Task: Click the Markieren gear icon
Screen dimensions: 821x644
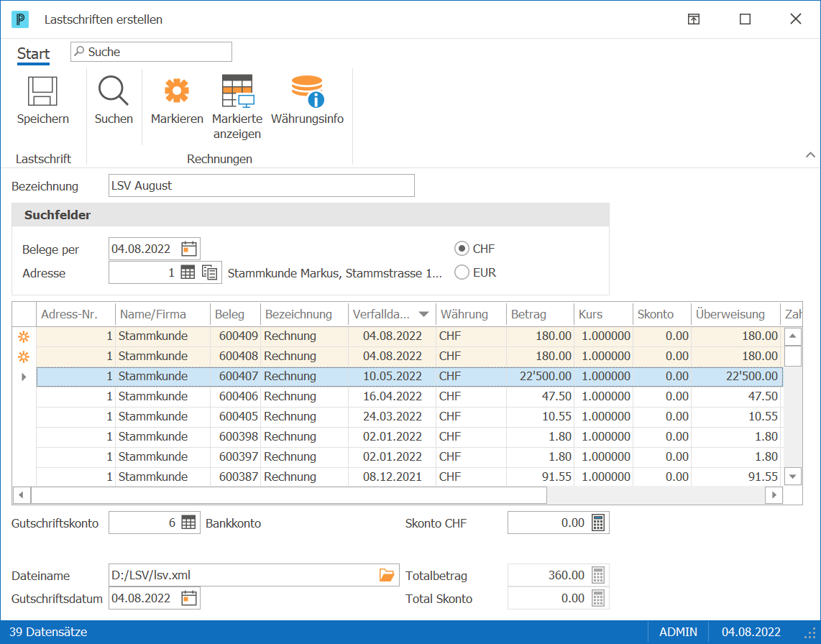Action: 177,91
